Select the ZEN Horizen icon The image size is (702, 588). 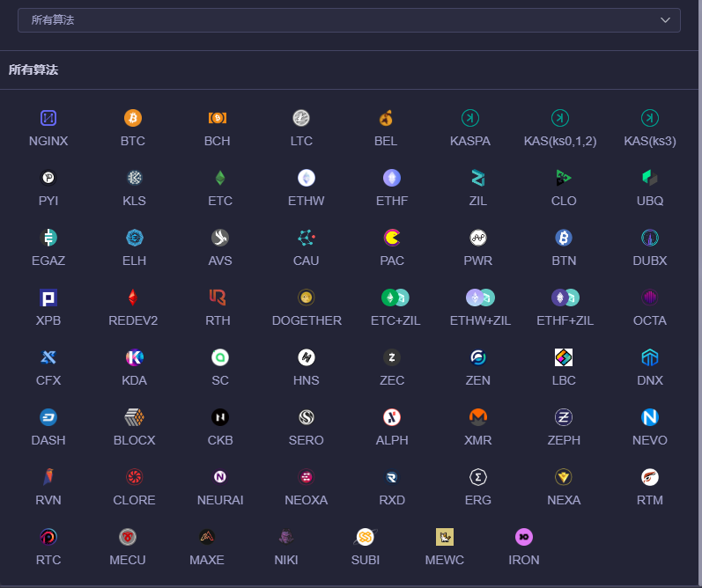(478, 357)
